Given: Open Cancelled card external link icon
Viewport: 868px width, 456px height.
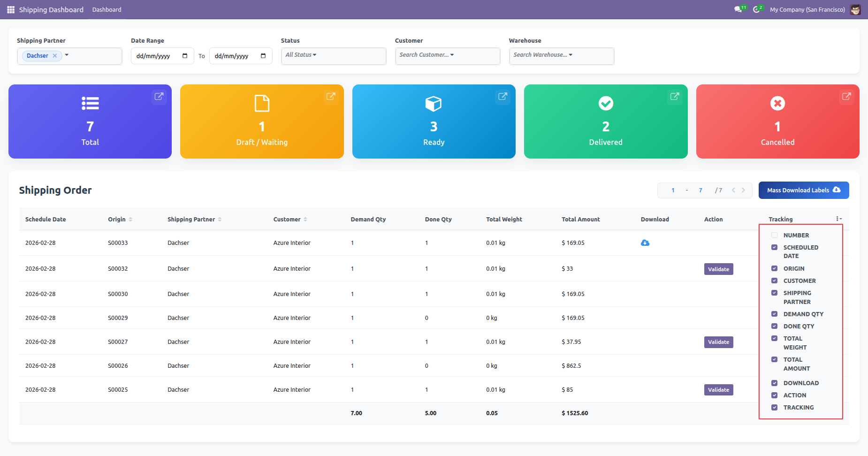Looking at the screenshot, I should 846,96.
